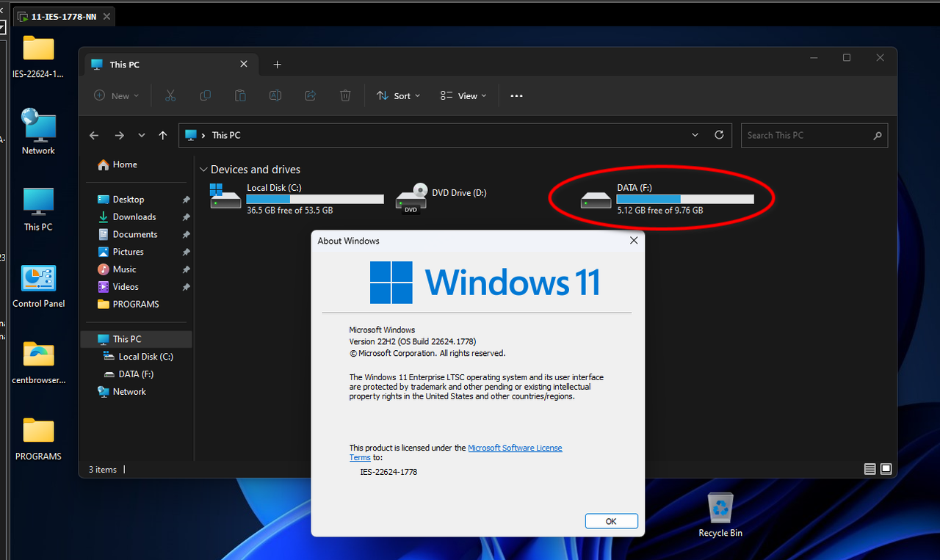The width and height of the screenshot is (940, 560).
Task: Open the address bar history dropdown
Action: point(695,135)
